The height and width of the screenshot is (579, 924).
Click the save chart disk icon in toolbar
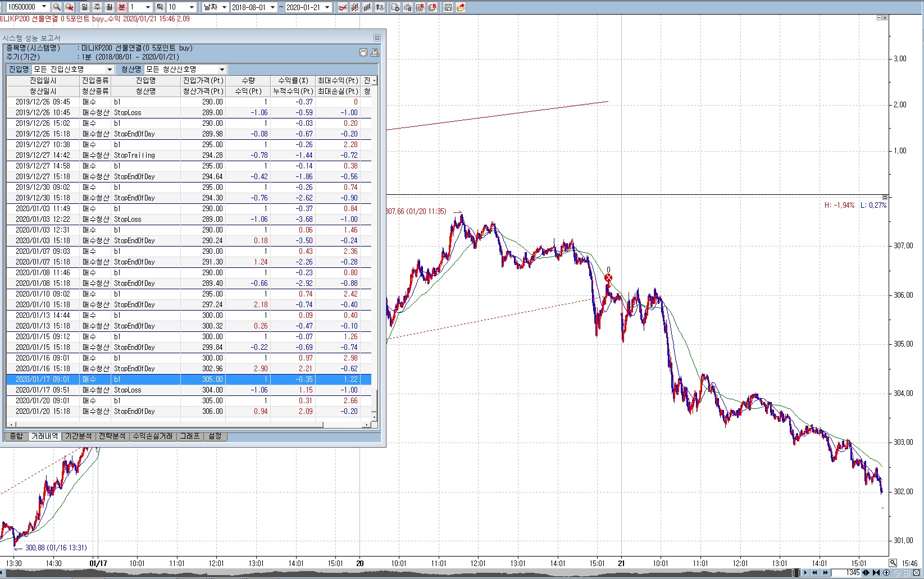(448, 7)
